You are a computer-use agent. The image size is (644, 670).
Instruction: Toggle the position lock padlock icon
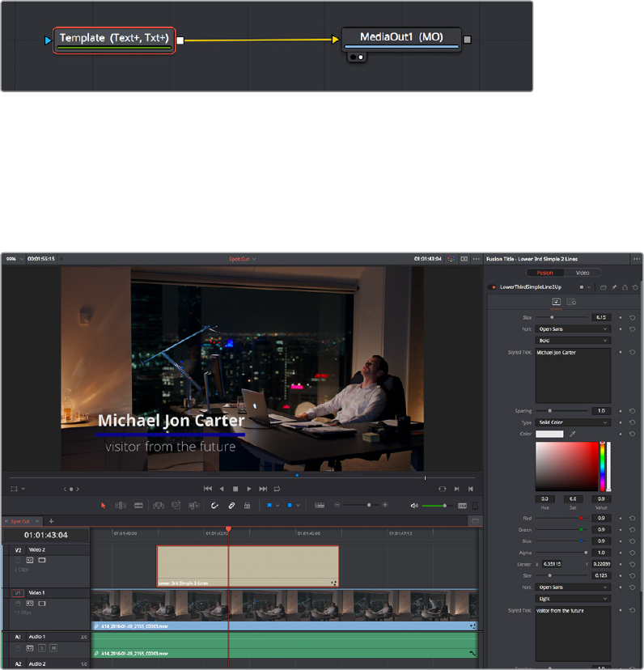point(247,506)
